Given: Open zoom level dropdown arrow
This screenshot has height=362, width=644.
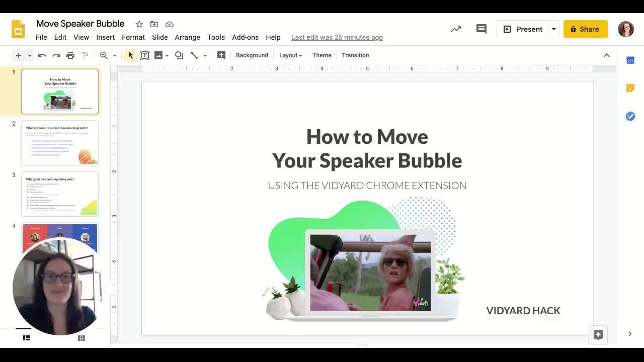Looking at the screenshot, I should [115, 55].
